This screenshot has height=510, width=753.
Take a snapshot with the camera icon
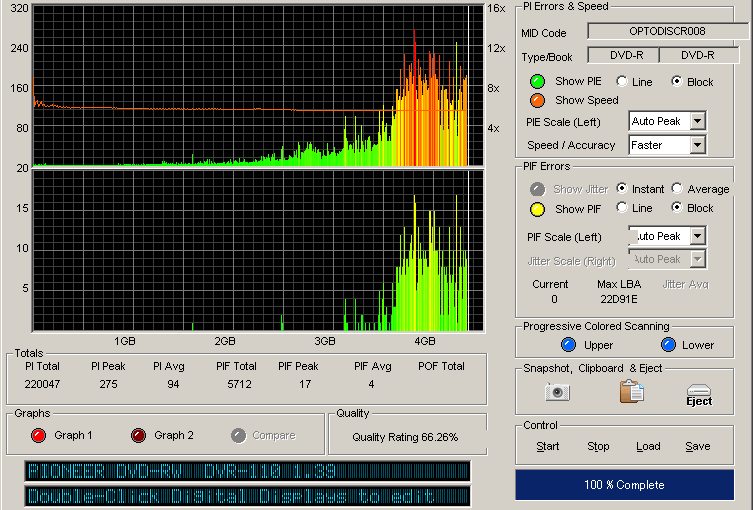click(x=557, y=392)
